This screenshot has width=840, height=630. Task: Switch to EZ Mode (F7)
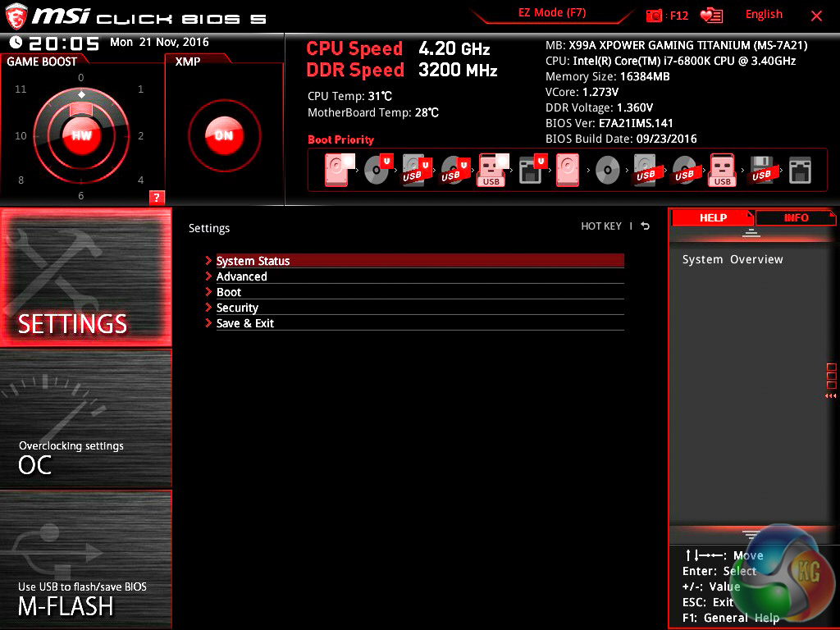552,13
